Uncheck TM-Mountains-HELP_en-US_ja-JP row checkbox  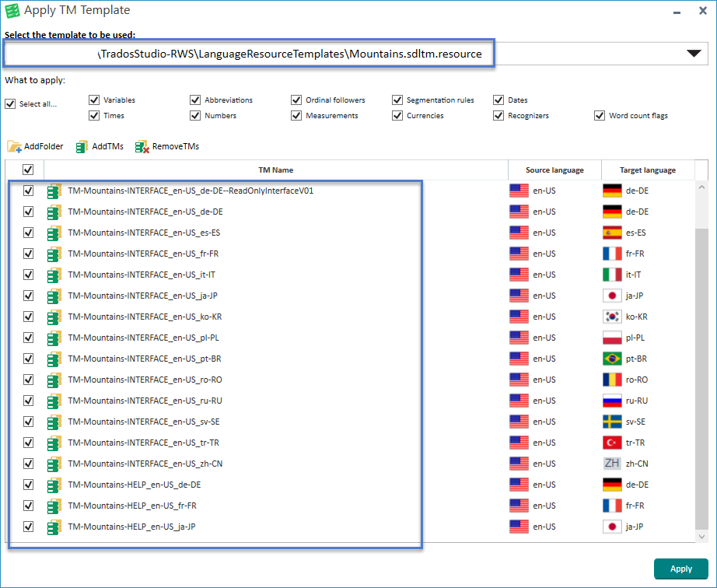click(x=28, y=527)
